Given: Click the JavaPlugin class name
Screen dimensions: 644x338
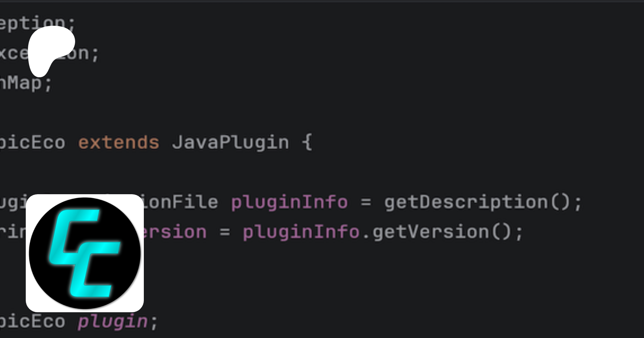Looking at the screenshot, I should 230,142.
